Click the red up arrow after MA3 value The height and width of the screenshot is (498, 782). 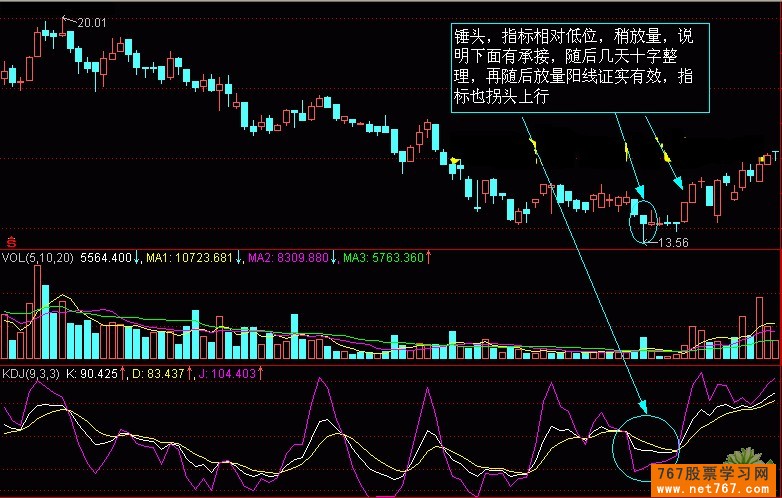(428, 258)
